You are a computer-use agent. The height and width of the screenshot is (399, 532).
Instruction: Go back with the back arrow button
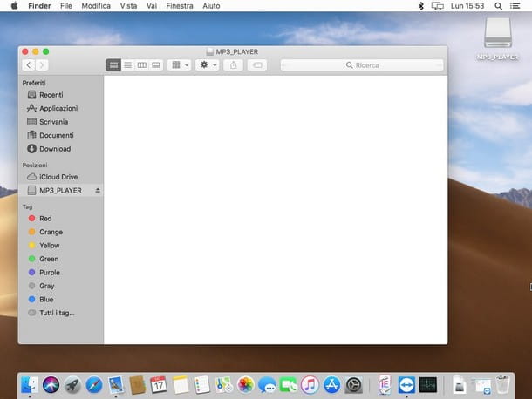29,65
